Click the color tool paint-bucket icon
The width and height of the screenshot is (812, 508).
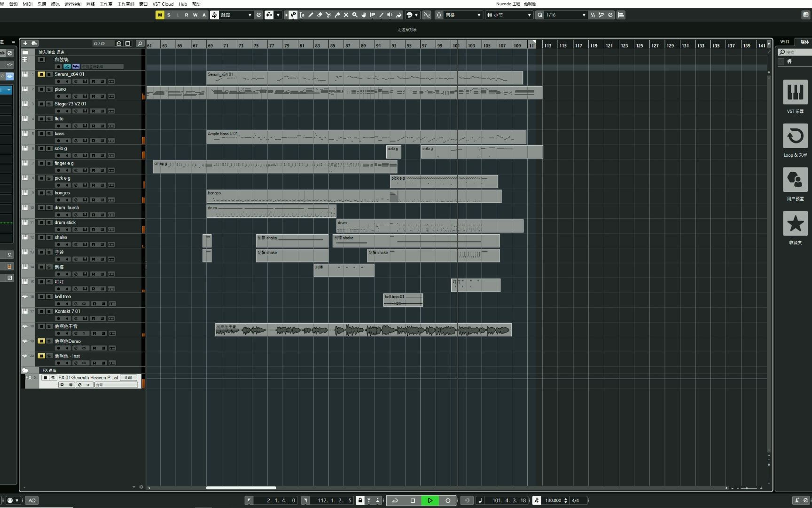click(x=399, y=15)
